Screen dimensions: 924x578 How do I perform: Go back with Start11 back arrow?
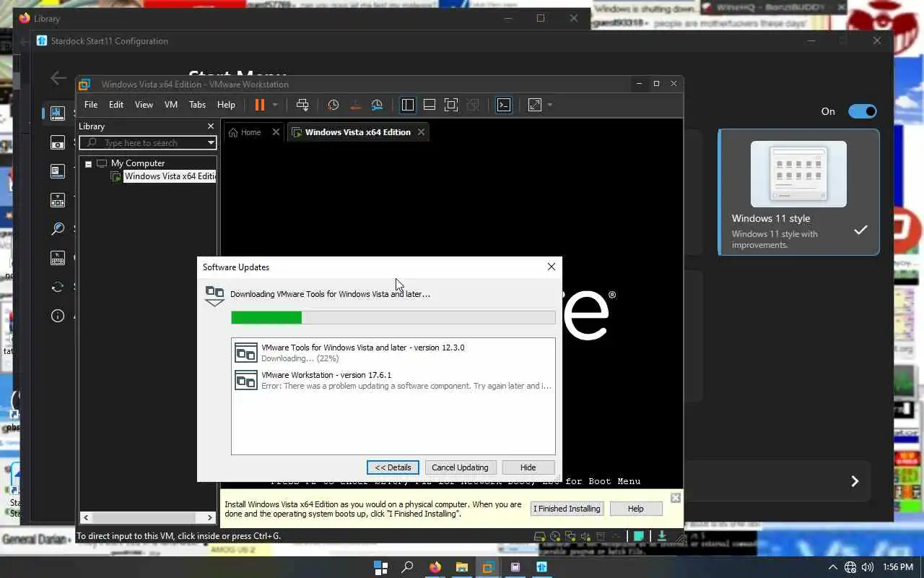(x=58, y=79)
